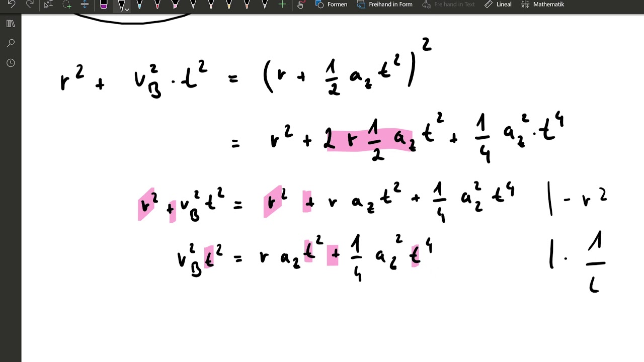This screenshot has height=362, width=644.
Task: Select the pink highlighter
Action: pos(175,4)
